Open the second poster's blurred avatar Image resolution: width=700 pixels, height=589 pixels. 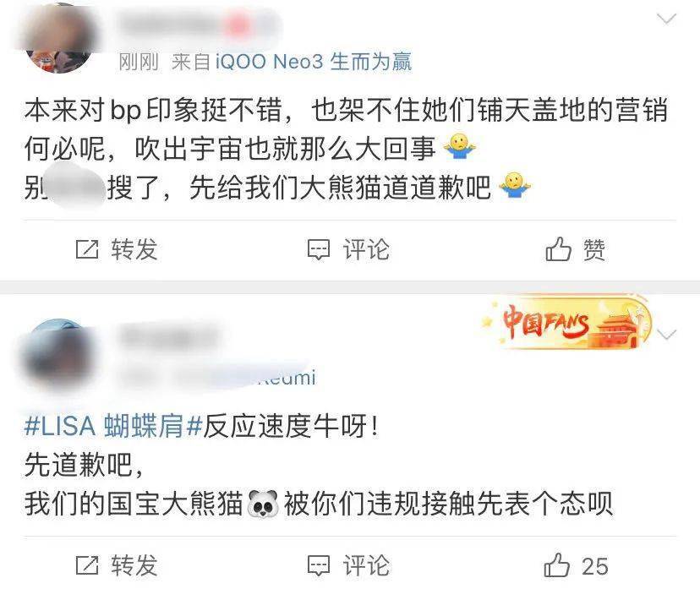[x=58, y=354]
